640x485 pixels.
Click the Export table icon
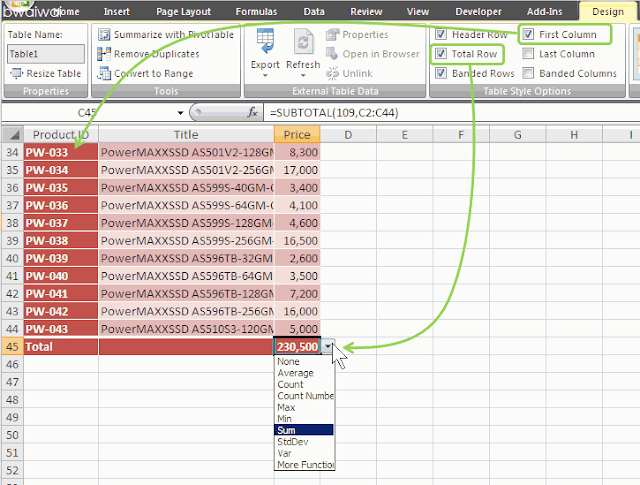[265, 42]
